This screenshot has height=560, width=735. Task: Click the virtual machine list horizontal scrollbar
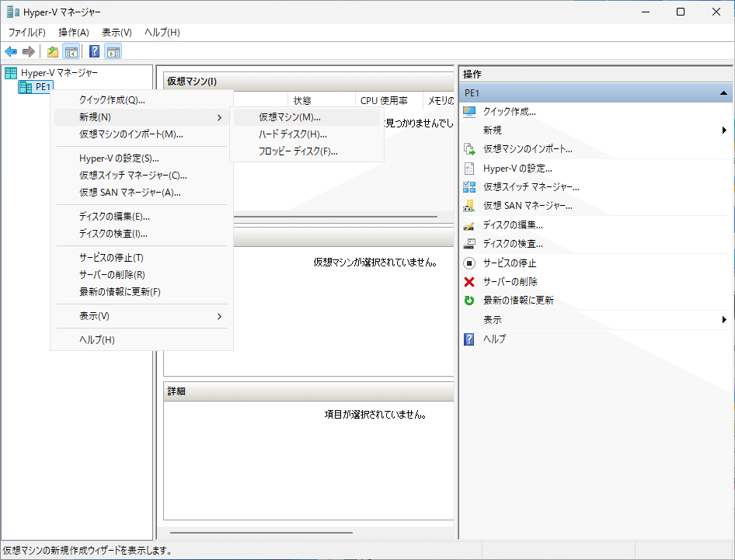coord(335,217)
